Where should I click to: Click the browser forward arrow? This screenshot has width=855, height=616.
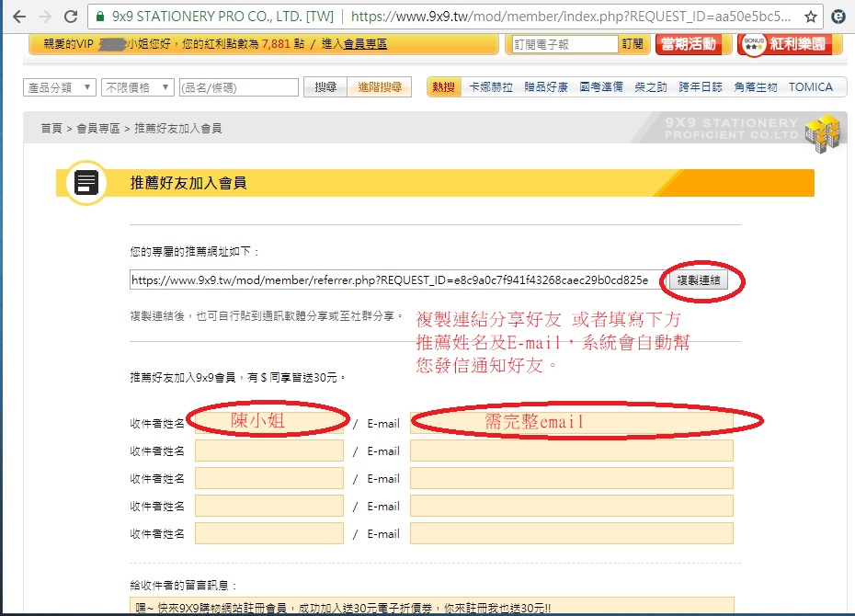(x=45, y=17)
